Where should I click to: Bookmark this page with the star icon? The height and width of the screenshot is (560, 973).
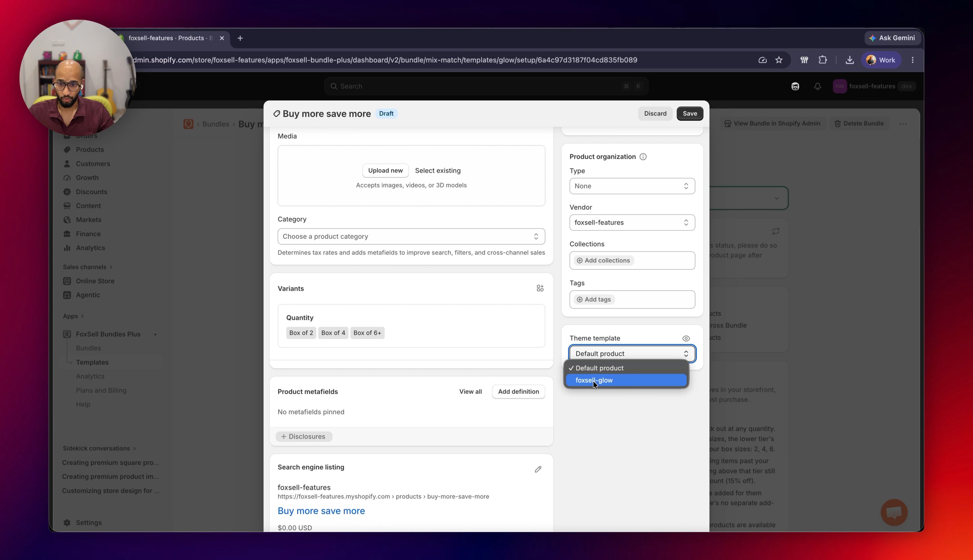779,60
